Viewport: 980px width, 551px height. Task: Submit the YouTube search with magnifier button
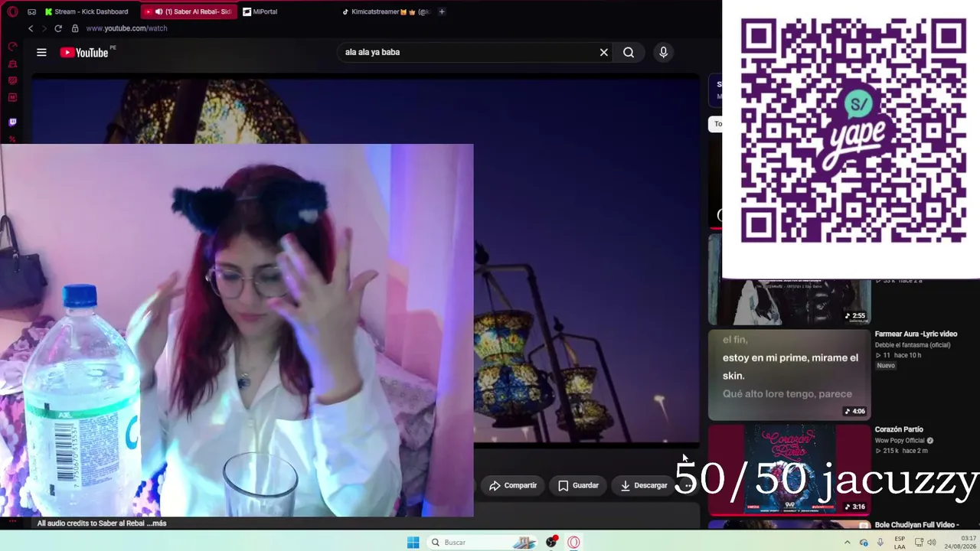point(629,52)
